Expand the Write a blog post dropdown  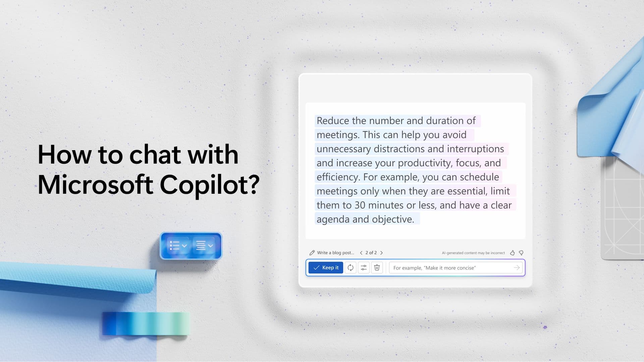tap(332, 252)
